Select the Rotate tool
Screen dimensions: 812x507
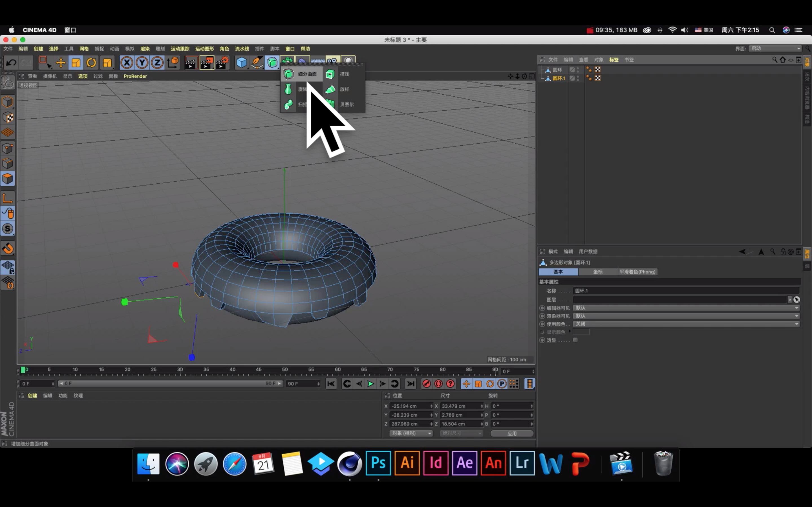coord(91,63)
